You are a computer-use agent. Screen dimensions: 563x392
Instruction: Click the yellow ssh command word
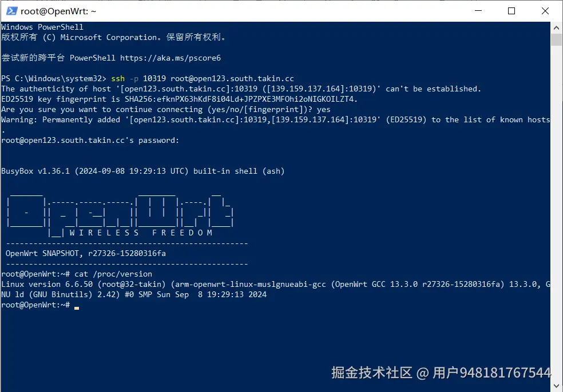click(x=118, y=78)
